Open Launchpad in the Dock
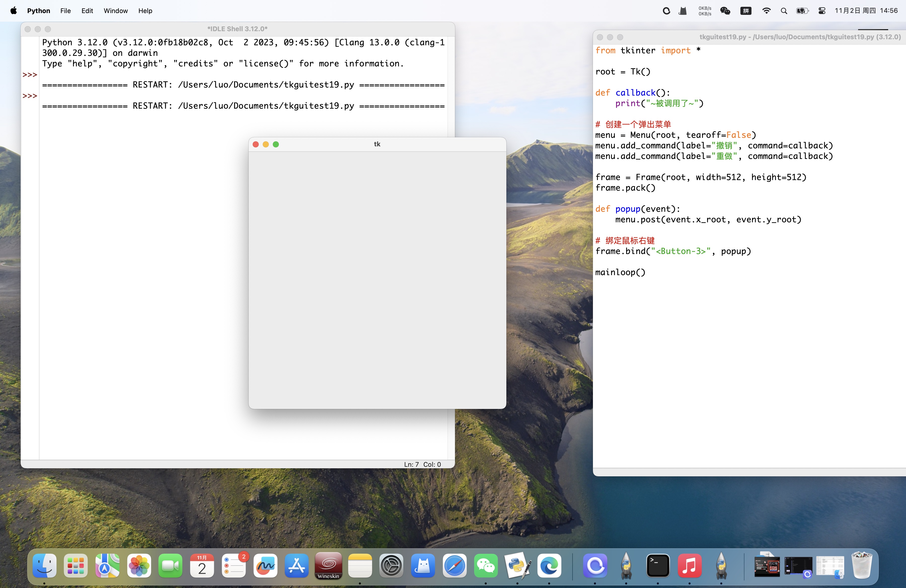 coord(76,566)
